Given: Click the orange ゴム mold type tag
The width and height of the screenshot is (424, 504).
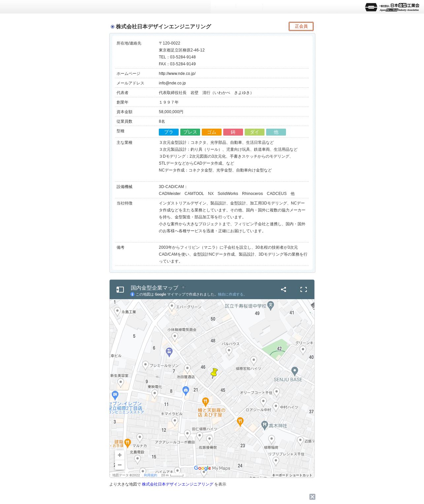Looking at the screenshot, I should (212, 132).
